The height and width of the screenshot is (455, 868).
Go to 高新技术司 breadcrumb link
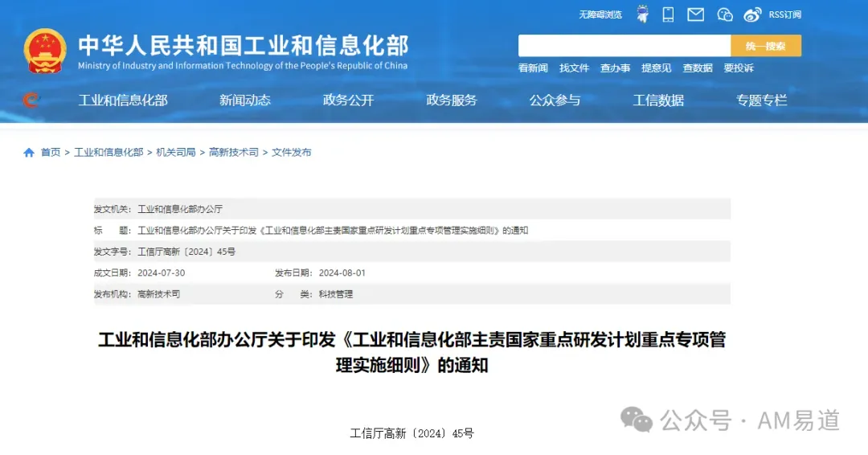[x=234, y=152]
